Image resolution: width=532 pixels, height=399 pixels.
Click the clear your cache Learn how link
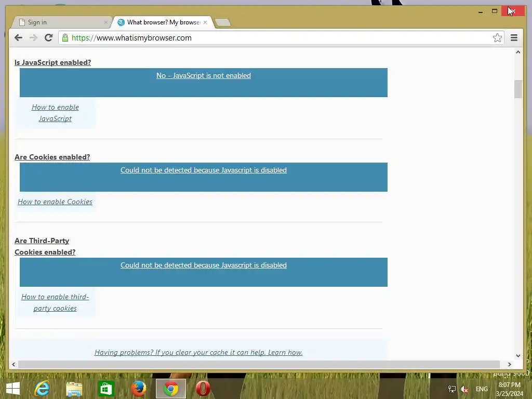click(x=198, y=353)
